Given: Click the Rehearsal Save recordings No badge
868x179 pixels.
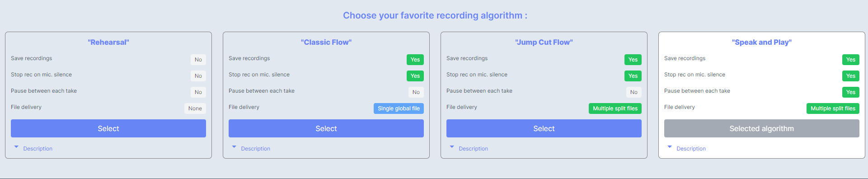Looking at the screenshot, I should [198, 60].
